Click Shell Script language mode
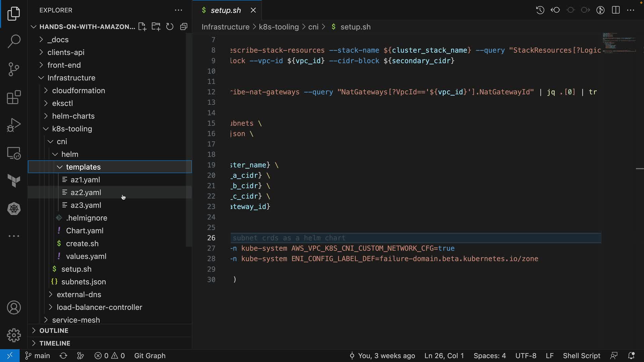 581,356
